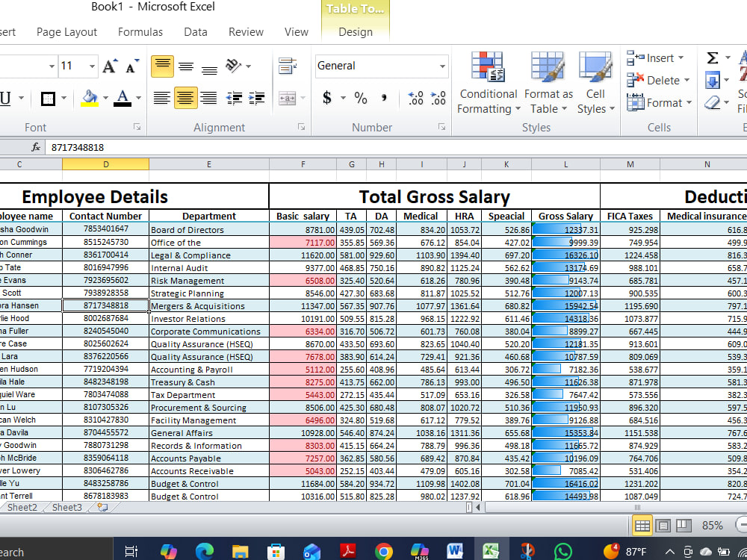
Task: Toggle Center horizontal alignment
Action: click(186, 98)
